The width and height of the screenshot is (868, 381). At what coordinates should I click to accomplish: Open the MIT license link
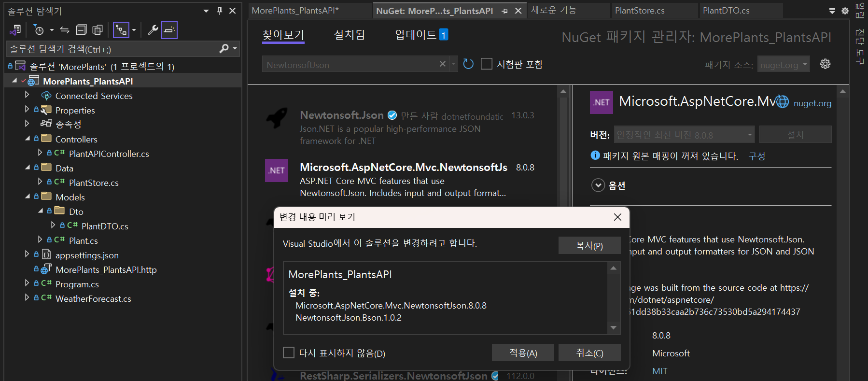click(x=659, y=371)
